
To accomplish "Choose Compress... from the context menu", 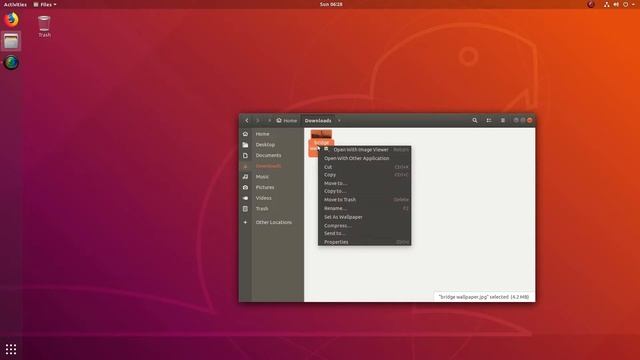I will (x=364, y=226).
